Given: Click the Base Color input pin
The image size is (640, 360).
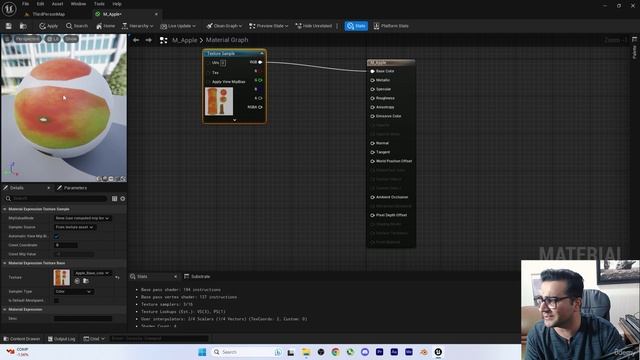Looking at the screenshot, I should [372, 71].
